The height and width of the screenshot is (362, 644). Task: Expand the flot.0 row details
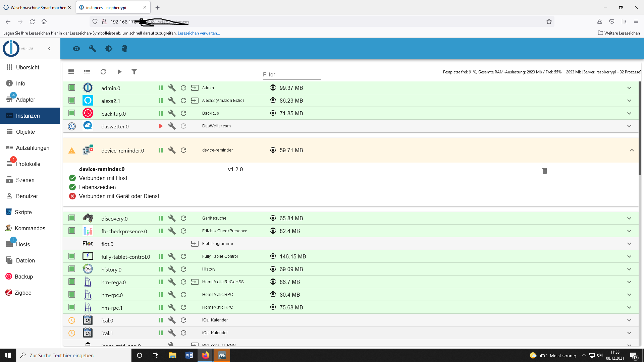pos(629,244)
